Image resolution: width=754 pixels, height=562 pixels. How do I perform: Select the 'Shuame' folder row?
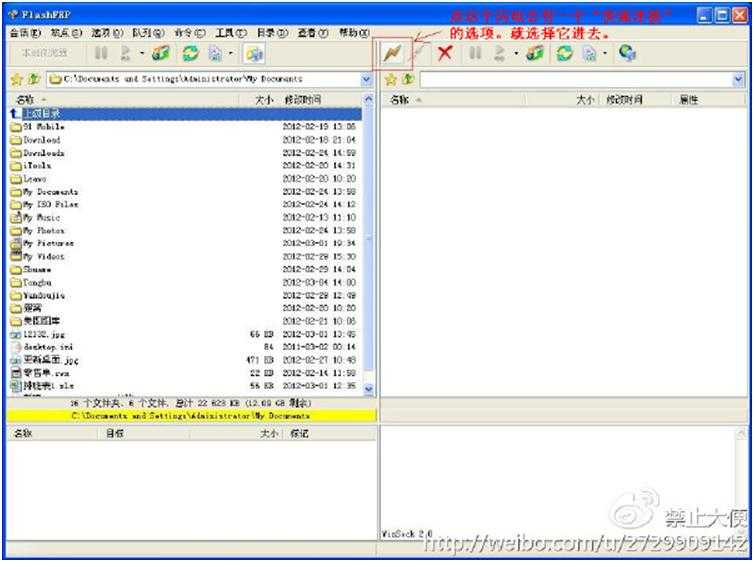click(x=186, y=270)
